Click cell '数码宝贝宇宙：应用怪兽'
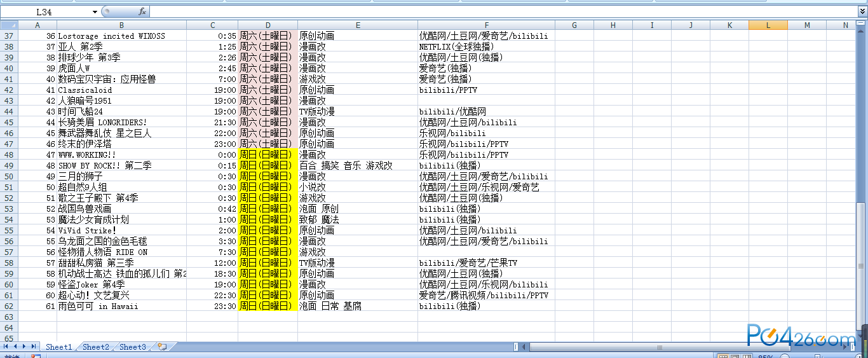 click(122, 79)
